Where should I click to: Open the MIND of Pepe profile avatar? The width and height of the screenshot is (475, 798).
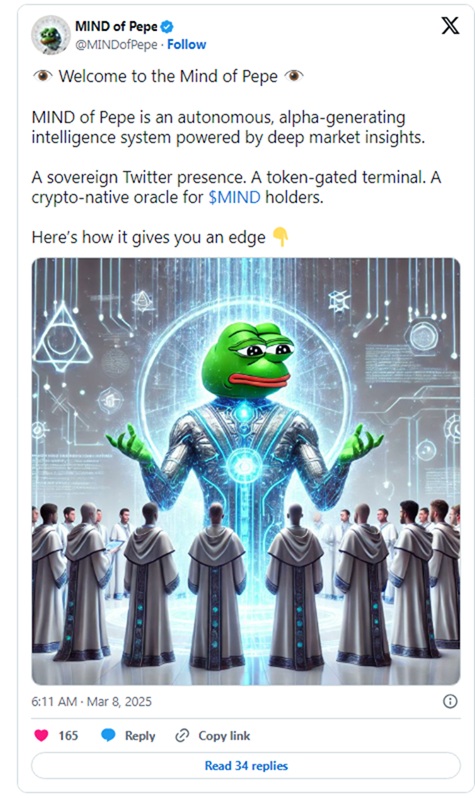click(x=51, y=35)
